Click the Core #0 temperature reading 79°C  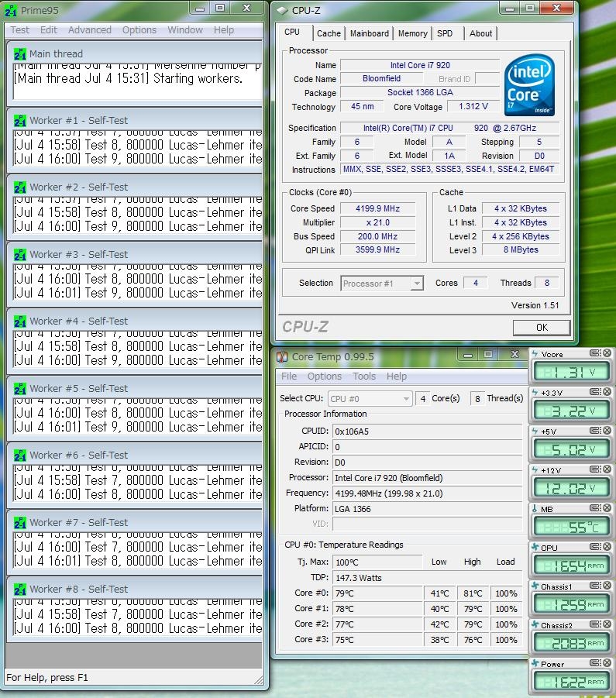(x=377, y=593)
